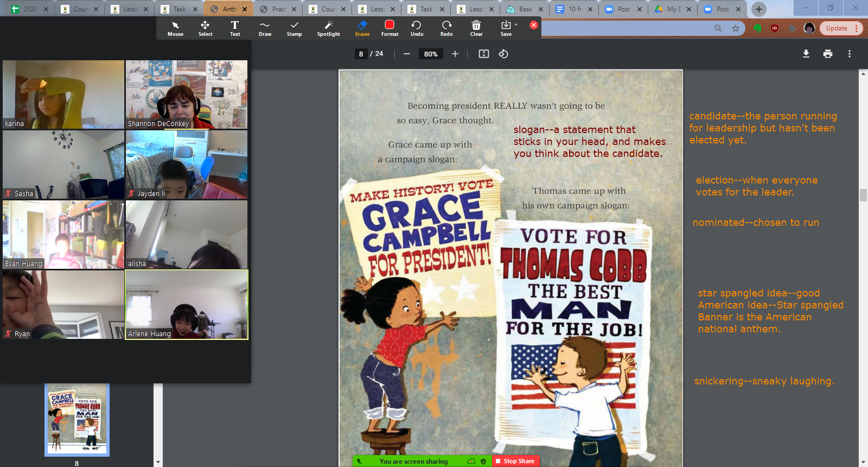This screenshot has width=868, height=467.
Task: Select Jayden li's video tile
Action: coord(187,165)
